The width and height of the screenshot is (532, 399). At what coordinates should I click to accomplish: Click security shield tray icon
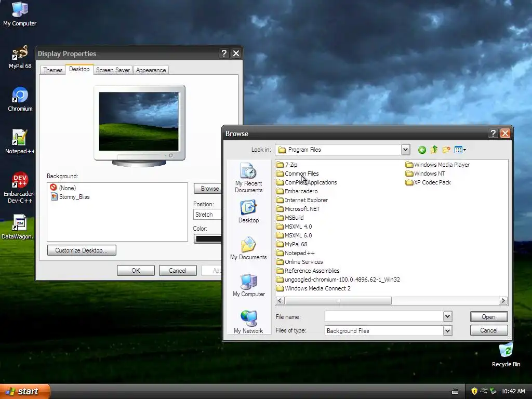click(474, 391)
